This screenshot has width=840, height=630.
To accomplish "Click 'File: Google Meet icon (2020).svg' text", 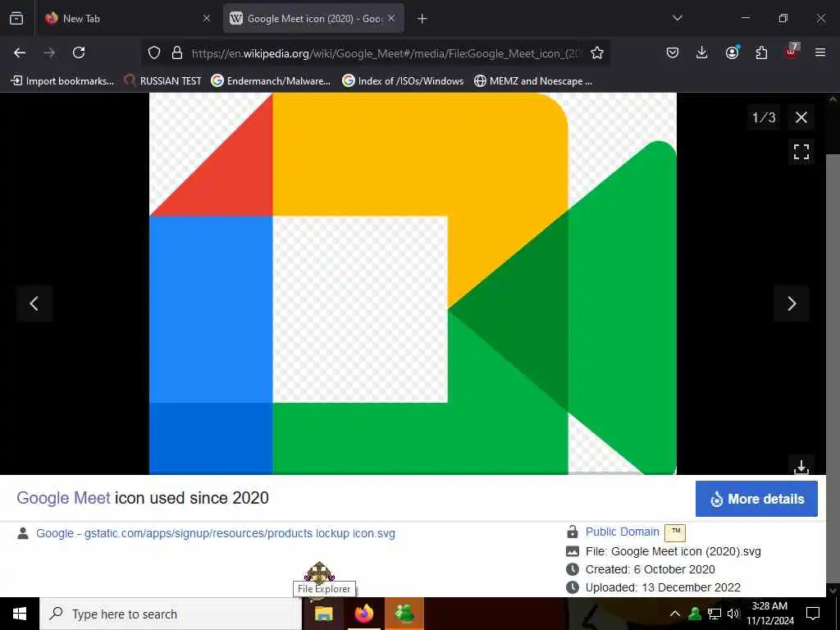I will [x=673, y=551].
